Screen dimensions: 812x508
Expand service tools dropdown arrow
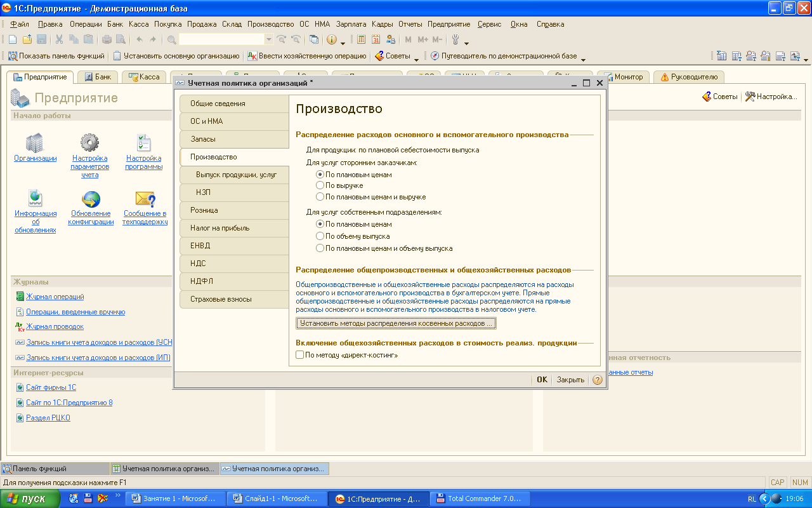click(466, 42)
